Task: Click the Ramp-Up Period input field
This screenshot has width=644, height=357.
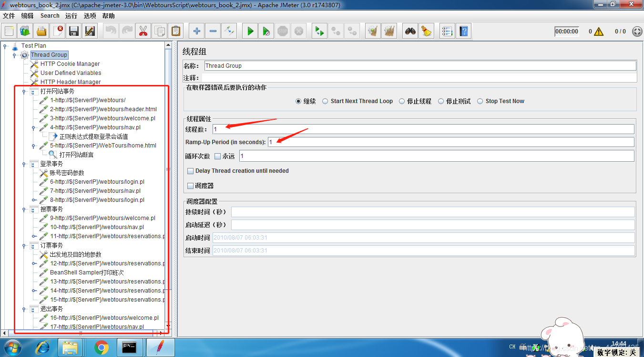Action: click(451, 142)
